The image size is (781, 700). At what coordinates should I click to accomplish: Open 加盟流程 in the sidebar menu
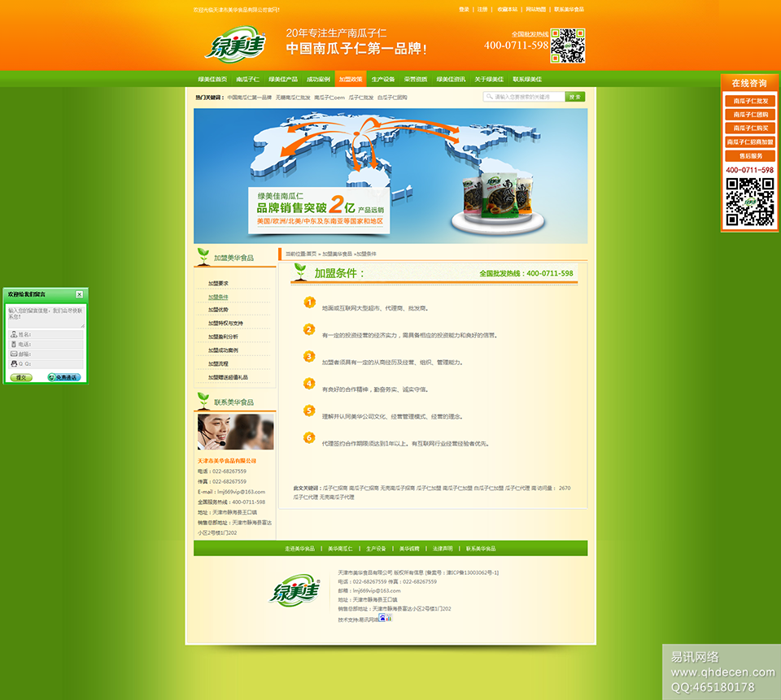point(218,363)
